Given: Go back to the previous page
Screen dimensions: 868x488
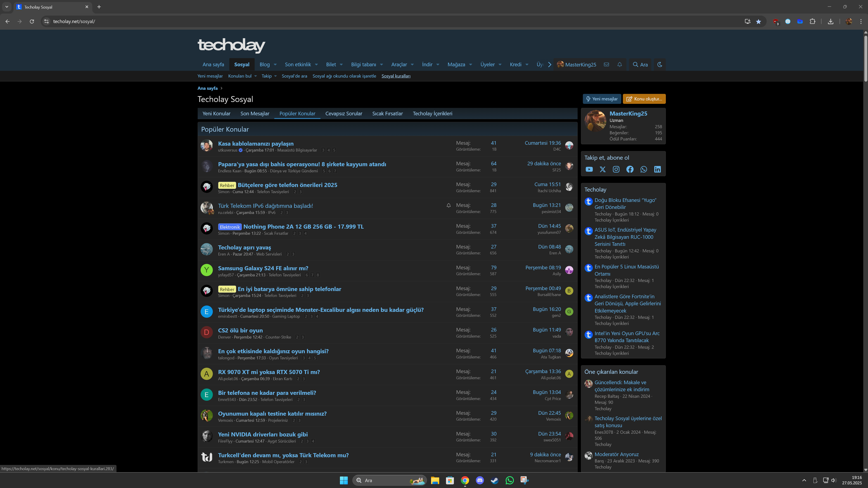Looking at the screenshot, I should pyautogui.click(x=7, y=21).
